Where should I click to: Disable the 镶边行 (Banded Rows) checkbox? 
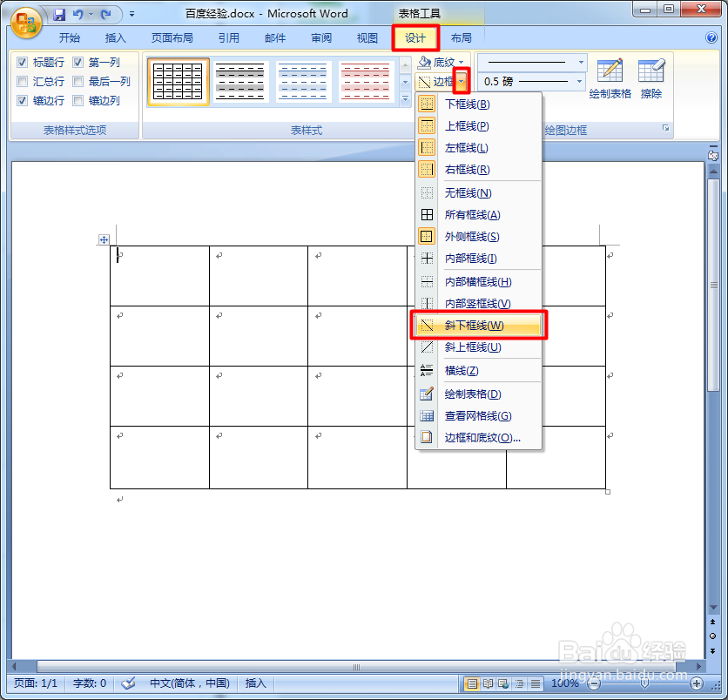coord(21,99)
